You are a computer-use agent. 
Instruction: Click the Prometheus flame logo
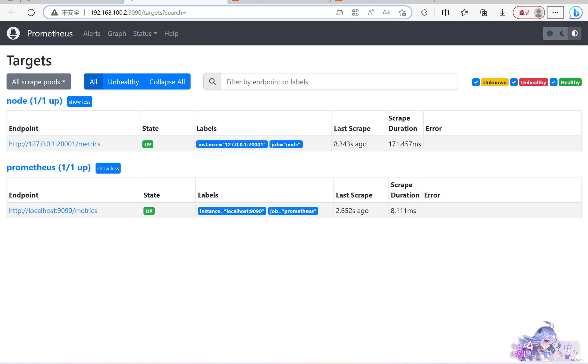click(x=13, y=33)
